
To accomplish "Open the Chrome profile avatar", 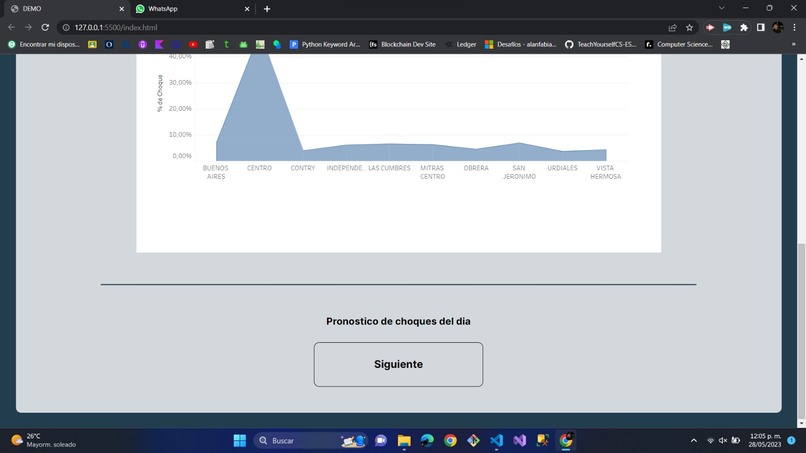I will 778,27.
